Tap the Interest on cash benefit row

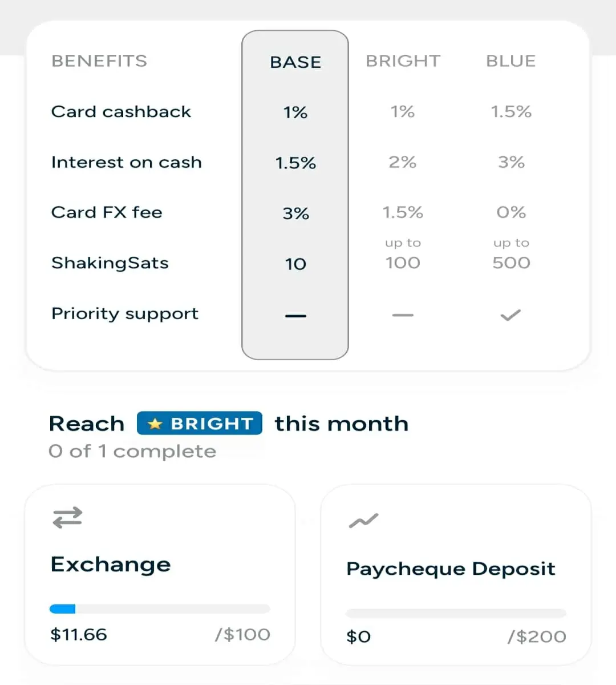(x=308, y=162)
